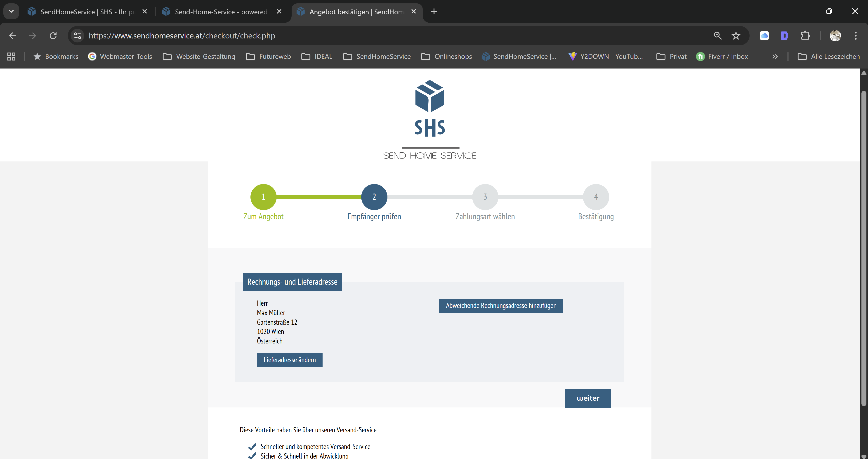Close the Send-Home-Service - powered tab

[279, 12]
